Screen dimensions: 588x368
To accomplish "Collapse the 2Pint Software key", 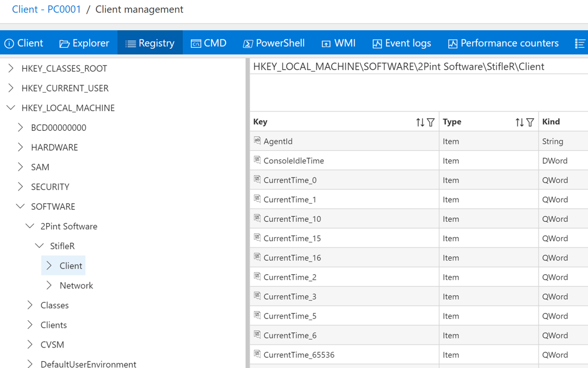I will (x=30, y=226).
